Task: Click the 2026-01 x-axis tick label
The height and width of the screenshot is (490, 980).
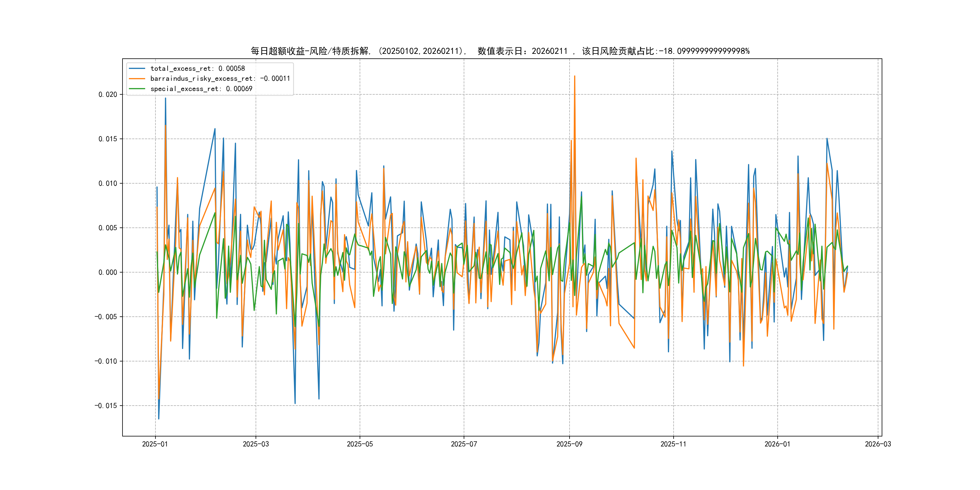Action: 777,444
